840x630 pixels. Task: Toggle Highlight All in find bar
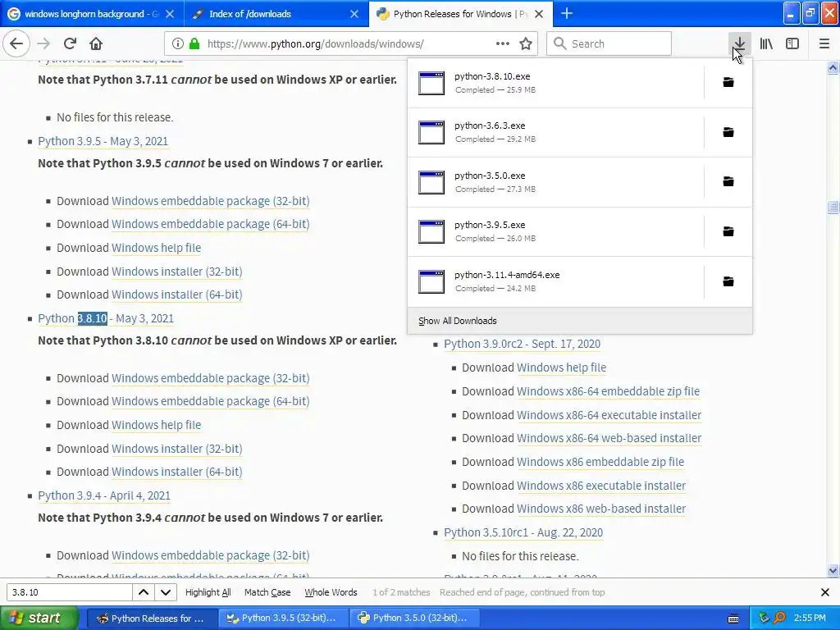pos(208,592)
